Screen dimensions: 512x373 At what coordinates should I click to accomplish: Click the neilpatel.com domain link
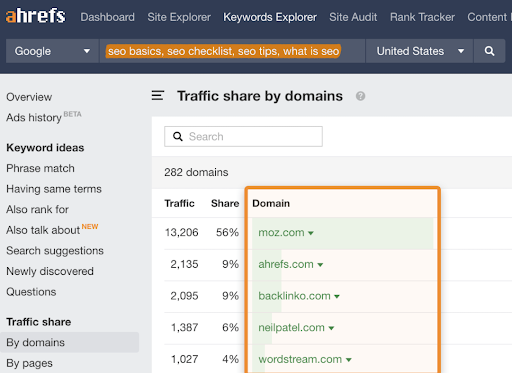coord(291,327)
